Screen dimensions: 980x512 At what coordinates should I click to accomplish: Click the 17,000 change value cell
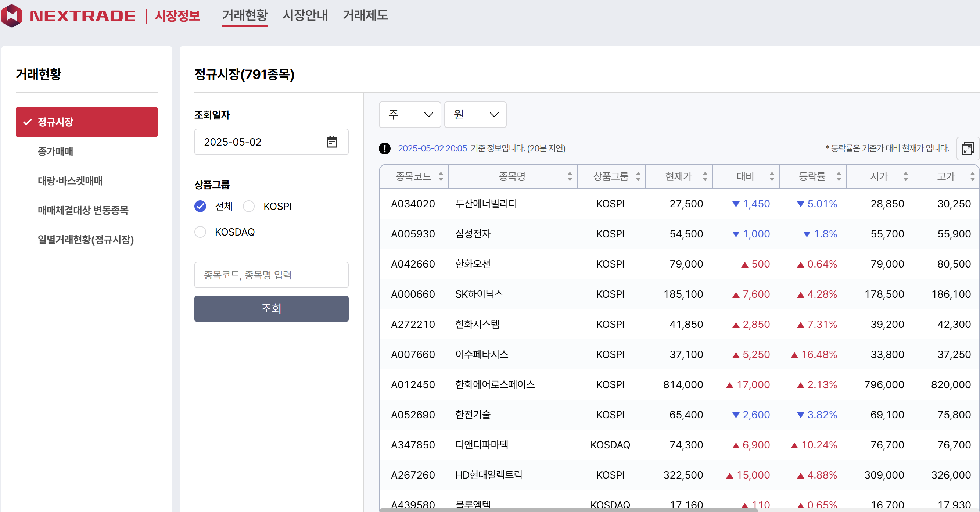(747, 384)
